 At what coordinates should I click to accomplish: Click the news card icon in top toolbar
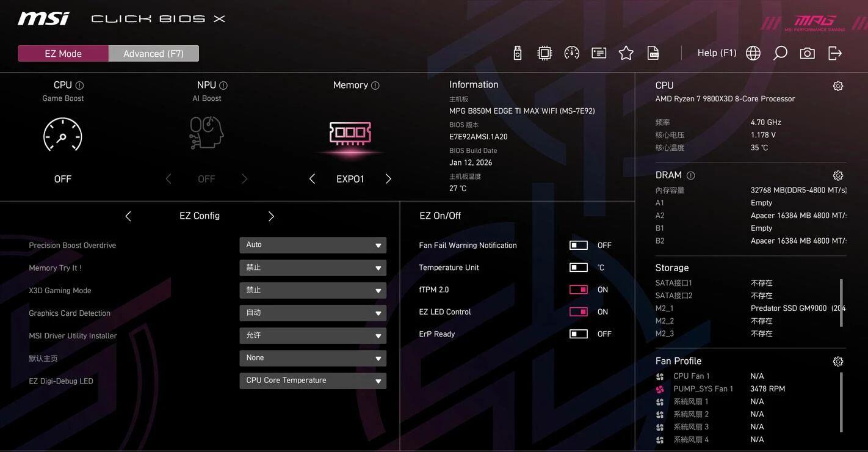[599, 53]
